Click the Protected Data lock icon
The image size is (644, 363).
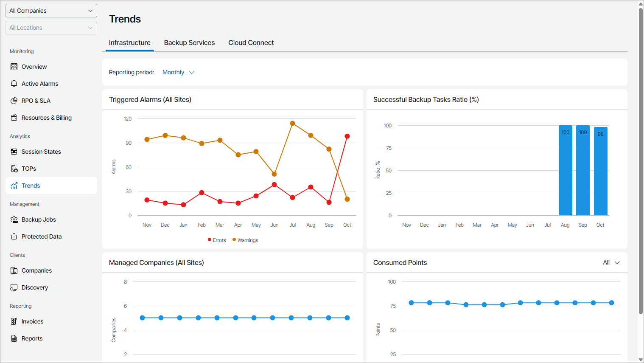tap(14, 236)
